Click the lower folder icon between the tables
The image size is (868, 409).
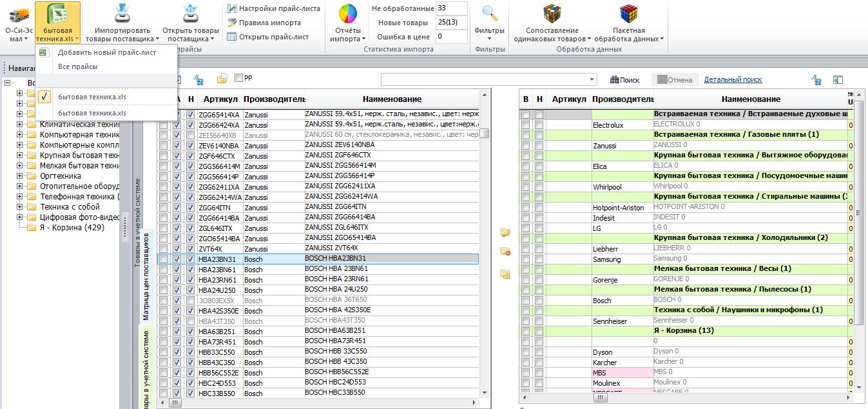pyautogui.click(x=505, y=274)
